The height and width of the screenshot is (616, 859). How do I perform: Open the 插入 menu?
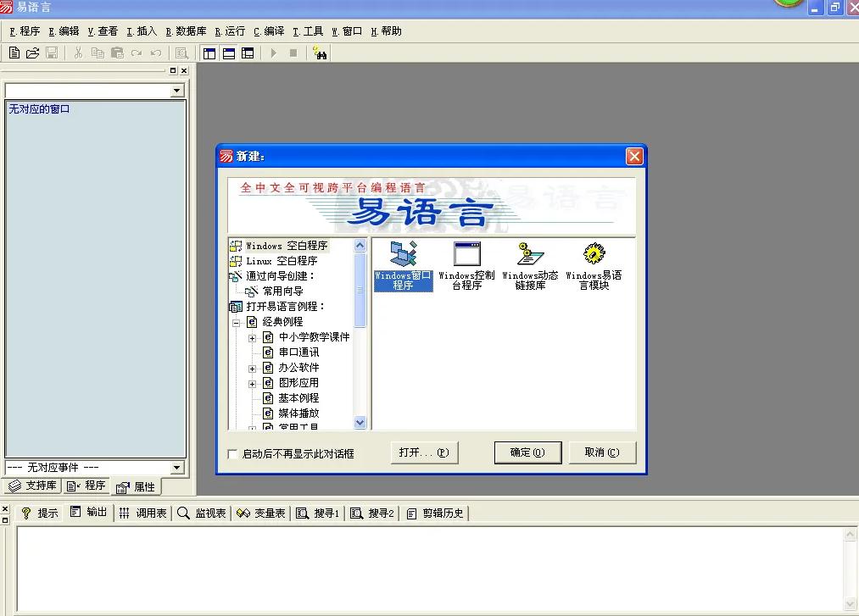pos(142,31)
